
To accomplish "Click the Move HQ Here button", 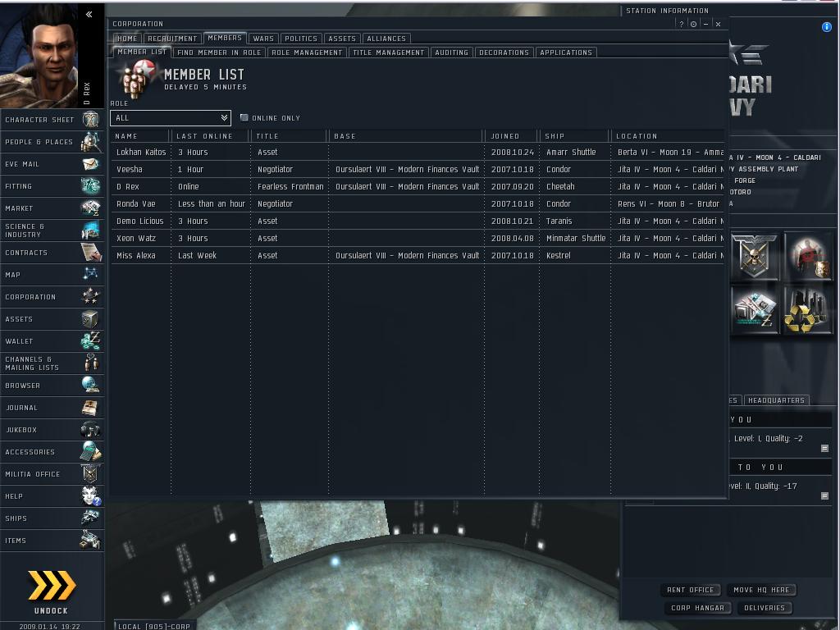I will (x=761, y=590).
